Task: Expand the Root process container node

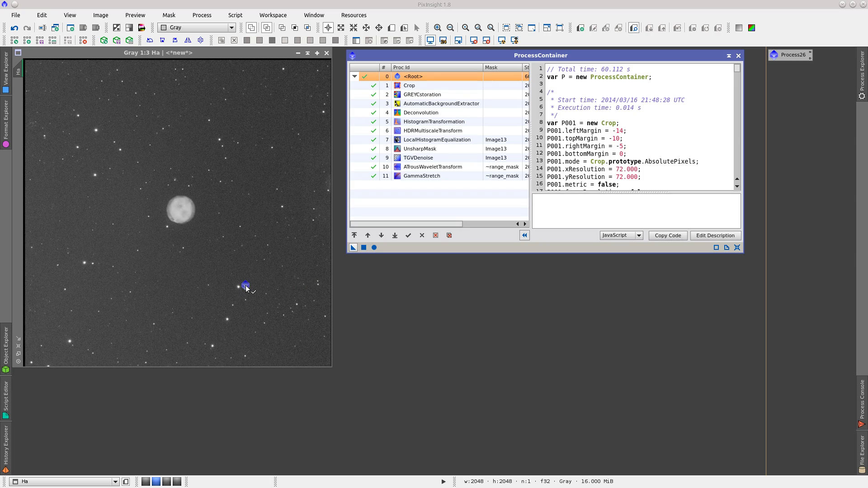Action: pos(354,75)
